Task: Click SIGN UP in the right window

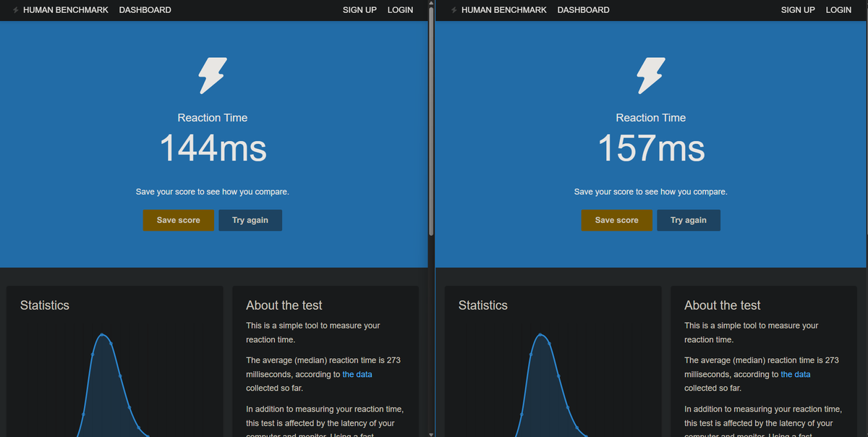Action: coord(798,10)
